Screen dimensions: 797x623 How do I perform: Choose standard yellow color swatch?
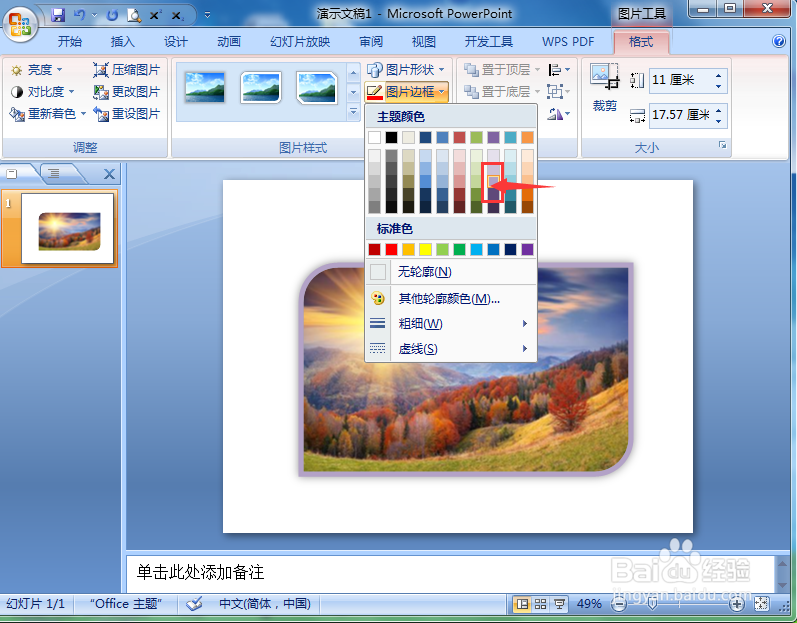425,250
